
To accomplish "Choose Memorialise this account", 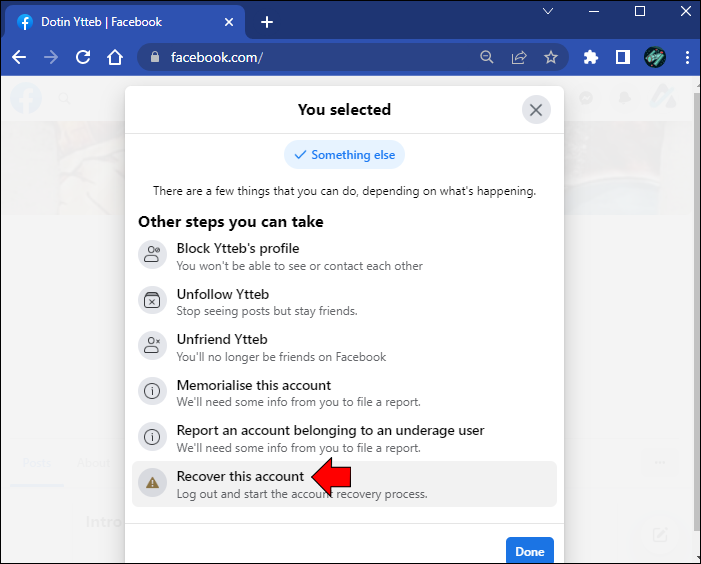I will (x=254, y=386).
